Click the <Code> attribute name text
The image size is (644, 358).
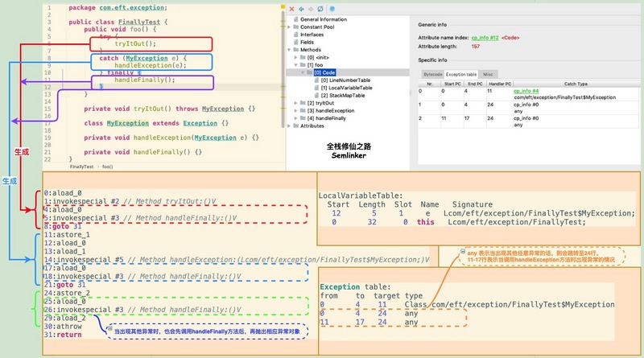tap(510, 38)
